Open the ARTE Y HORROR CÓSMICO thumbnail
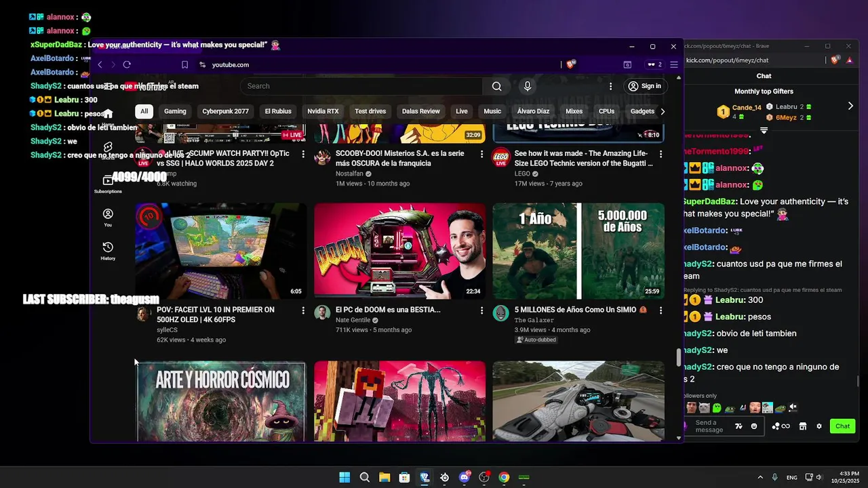This screenshot has width=868, height=488. click(x=221, y=401)
